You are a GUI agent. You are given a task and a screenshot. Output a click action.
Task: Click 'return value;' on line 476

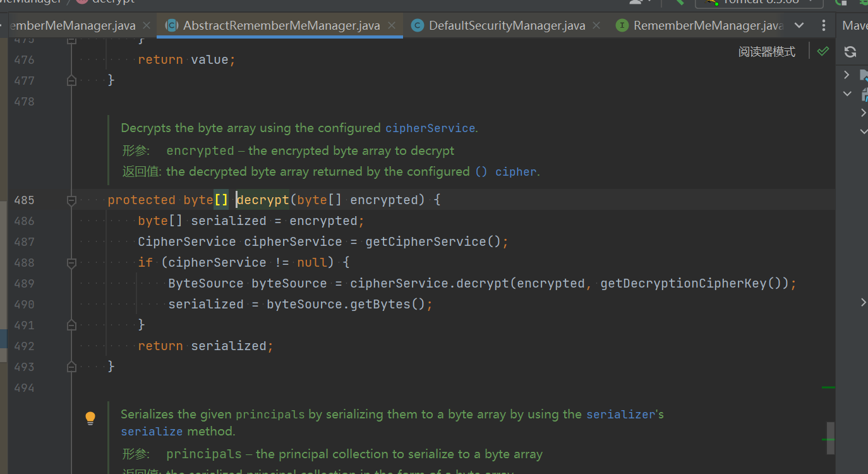tap(187, 60)
